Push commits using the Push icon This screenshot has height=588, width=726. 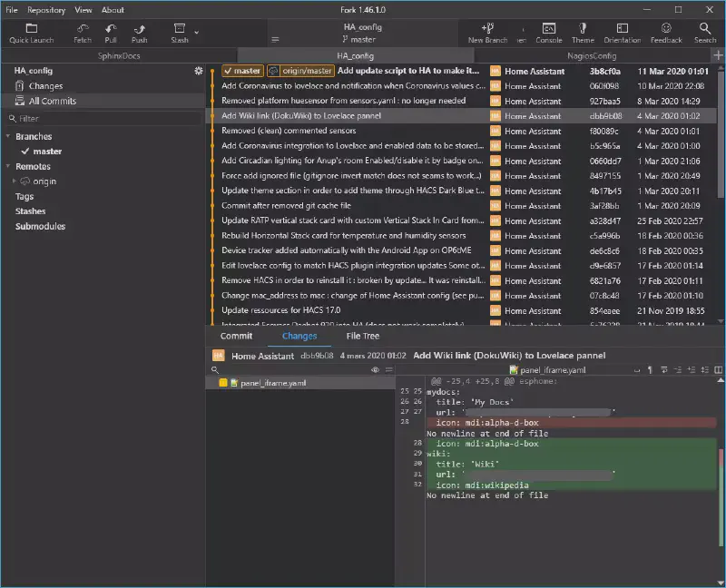coord(139,29)
